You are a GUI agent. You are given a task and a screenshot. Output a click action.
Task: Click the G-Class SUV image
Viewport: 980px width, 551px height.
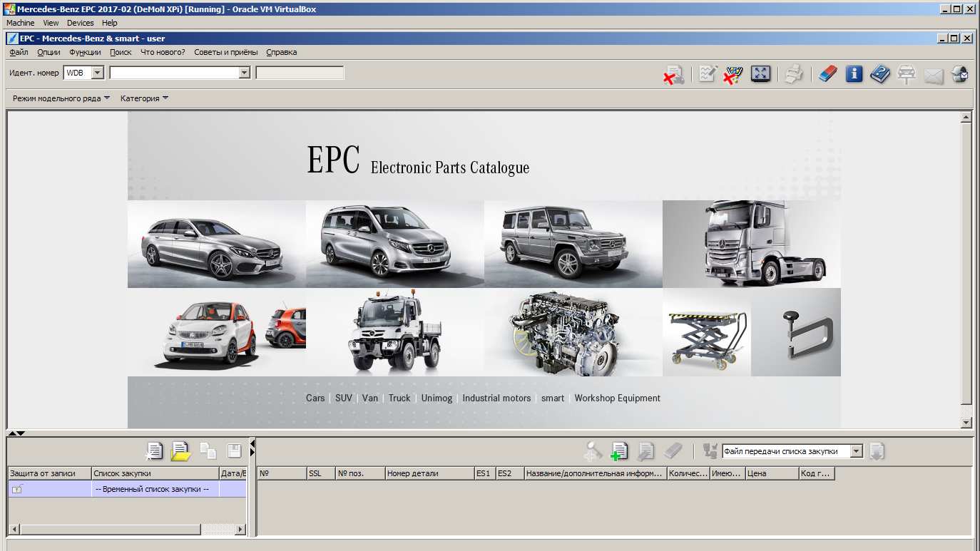(573, 244)
